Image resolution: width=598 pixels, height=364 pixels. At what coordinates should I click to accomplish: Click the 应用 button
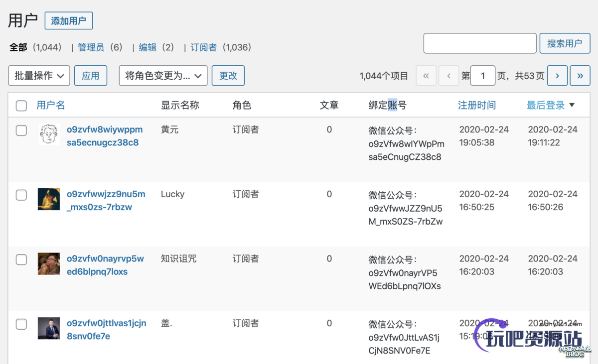(x=91, y=76)
